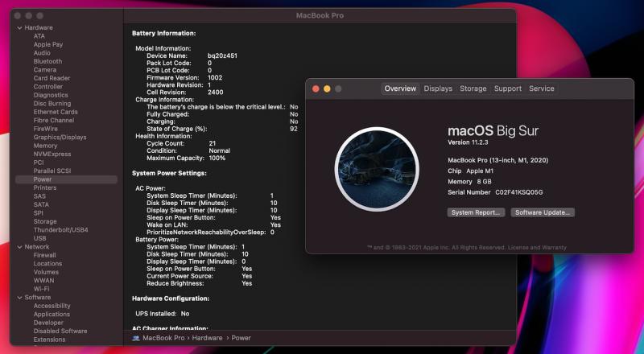644x354 pixels.
Task: Select PCI in the sidebar
Action: point(39,163)
